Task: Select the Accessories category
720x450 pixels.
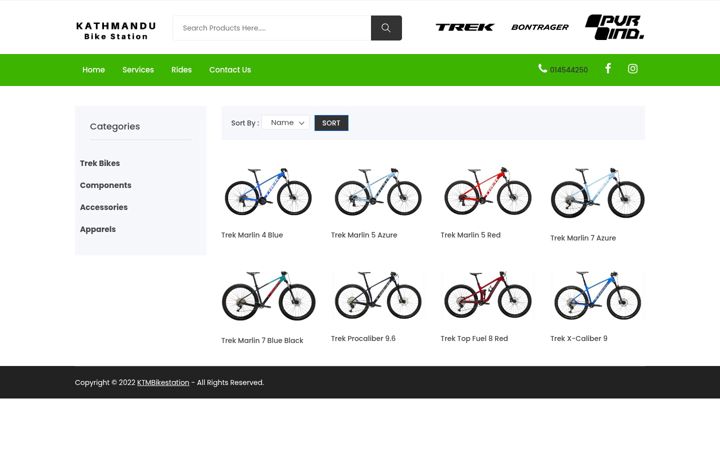Action: pos(104,207)
